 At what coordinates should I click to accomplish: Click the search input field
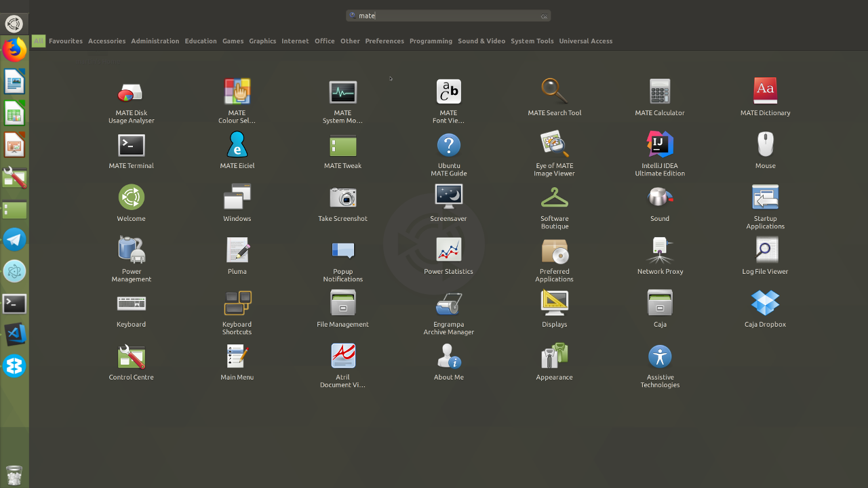click(x=448, y=15)
